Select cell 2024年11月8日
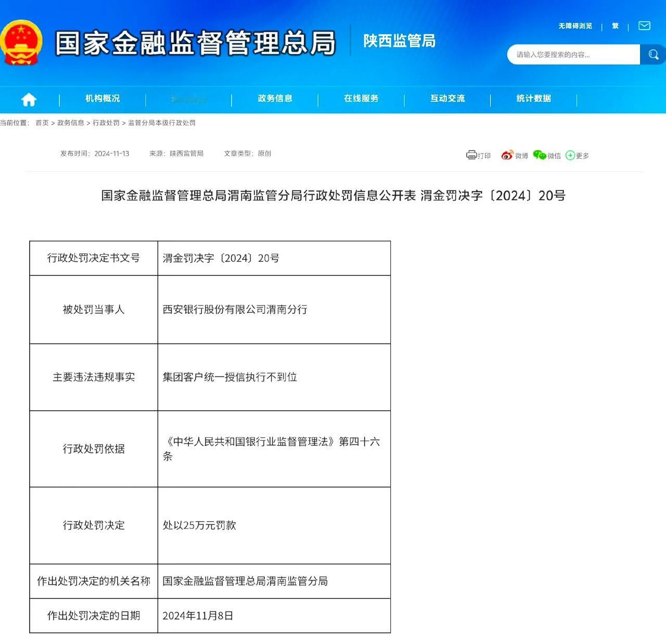This screenshot has height=644, width=666. [x=274, y=615]
